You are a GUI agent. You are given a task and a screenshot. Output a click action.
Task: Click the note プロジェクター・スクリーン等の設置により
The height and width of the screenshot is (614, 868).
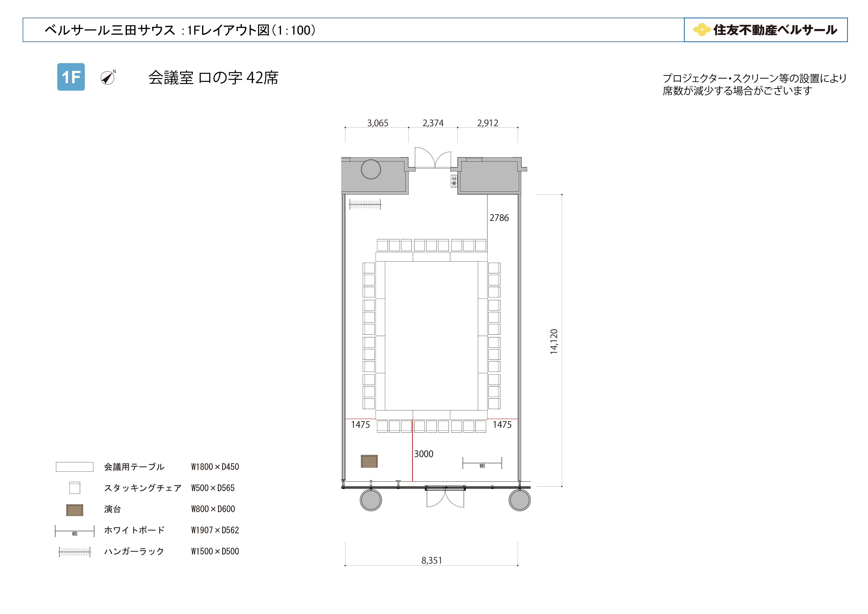point(755,78)
